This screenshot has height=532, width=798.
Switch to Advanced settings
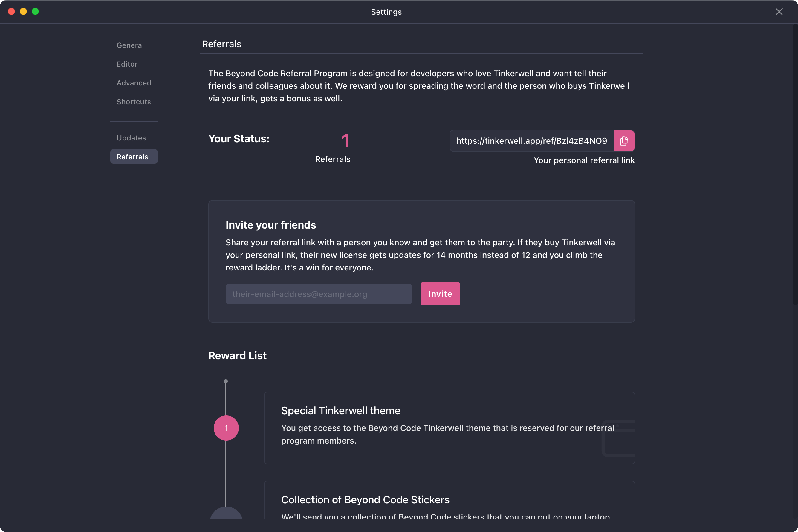tap(134, 83)
